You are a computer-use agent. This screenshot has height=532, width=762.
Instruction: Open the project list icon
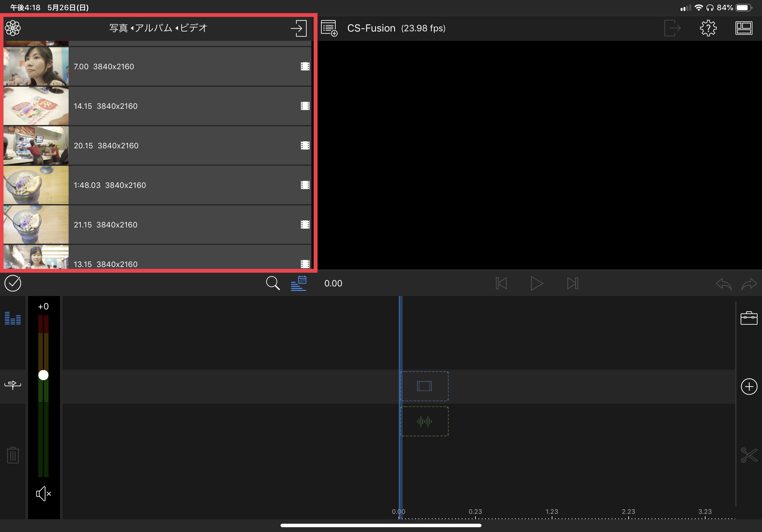click(329, 28)
